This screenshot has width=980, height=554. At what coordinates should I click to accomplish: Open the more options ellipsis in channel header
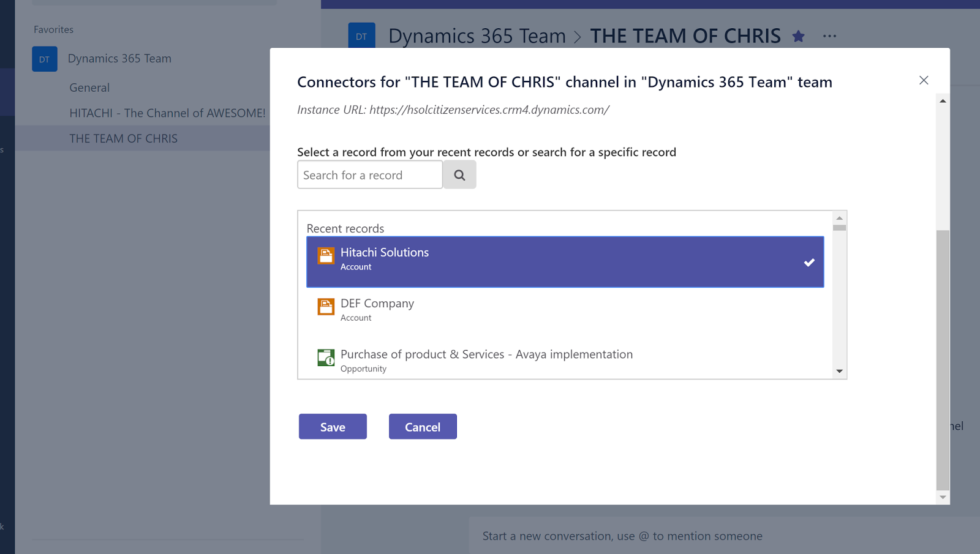pyautogui.click(x=829, y=36)
